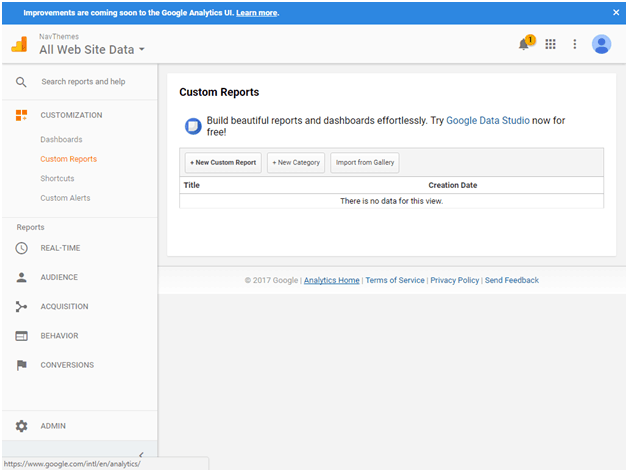Open Custom Alerts in the sidebar
The width and height of the screenshot is (628, 472).
[x=65, y=198]
